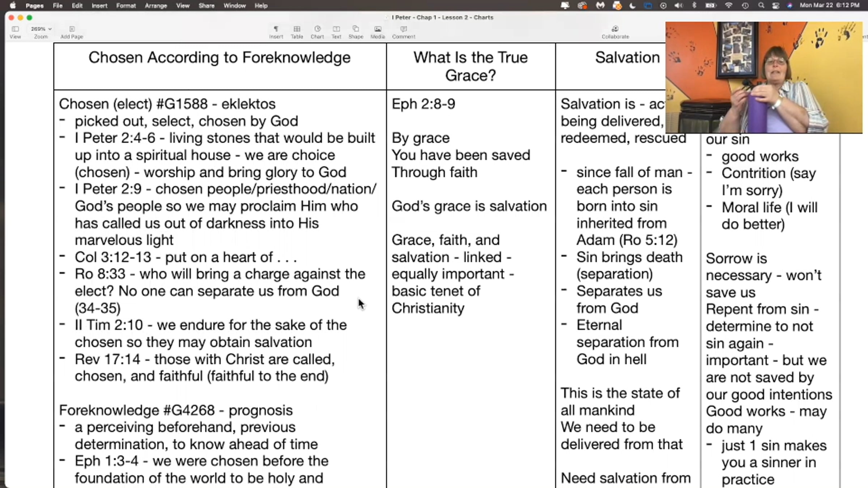Viewport: 868px width, 488px height.
Task: Click the line "You have been saved"
Action: coord(461,155)
